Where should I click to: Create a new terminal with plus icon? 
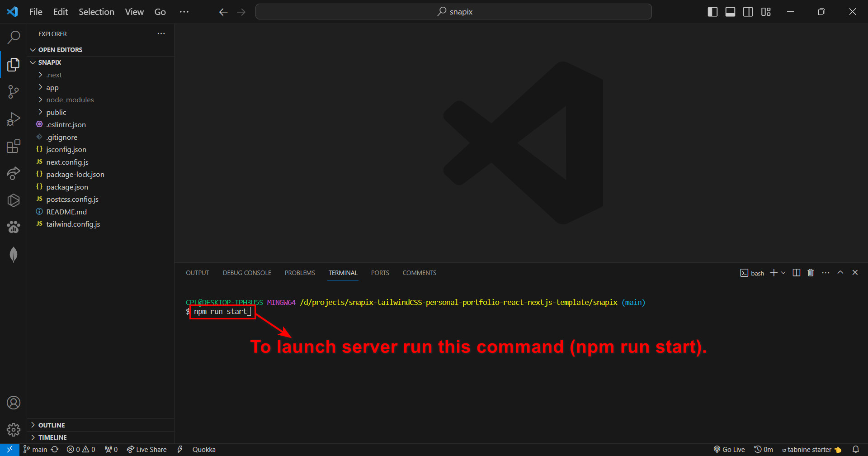[774, 272]
